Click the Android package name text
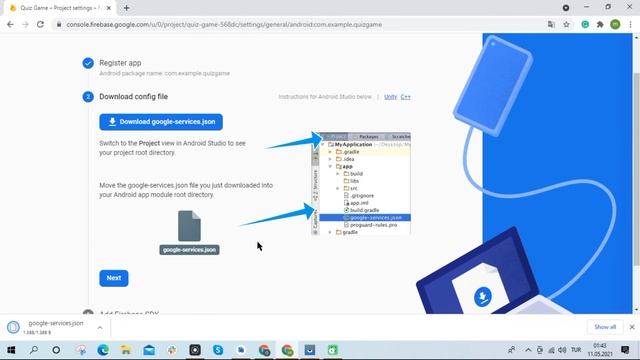 [x=164, y=73]
